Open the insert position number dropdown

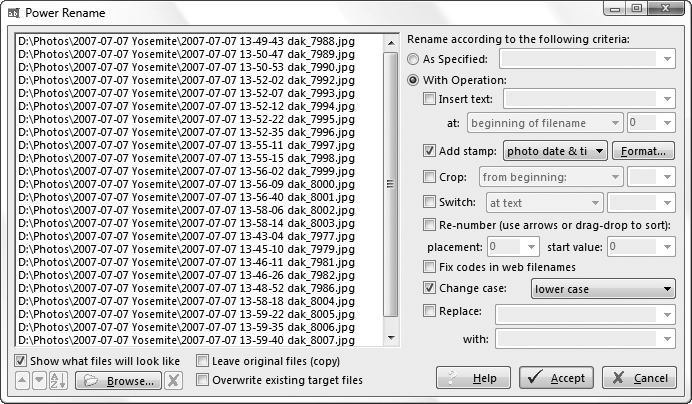pos(651,123)
